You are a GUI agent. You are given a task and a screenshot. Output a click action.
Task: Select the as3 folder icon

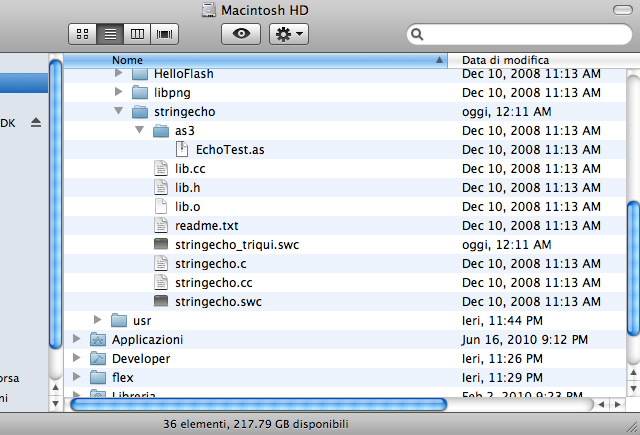[x=161, y=131]
